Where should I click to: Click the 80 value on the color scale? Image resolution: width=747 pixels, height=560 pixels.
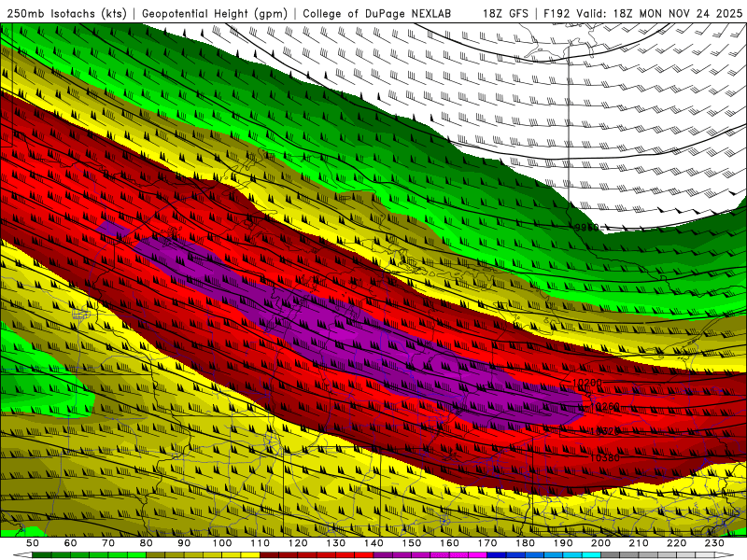coord(146,543)
